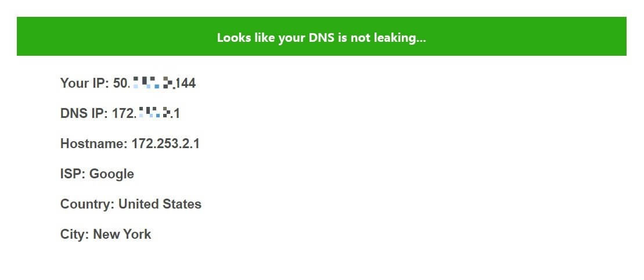Click the green DNS not leaking banner text

click(x=321, y=38)
